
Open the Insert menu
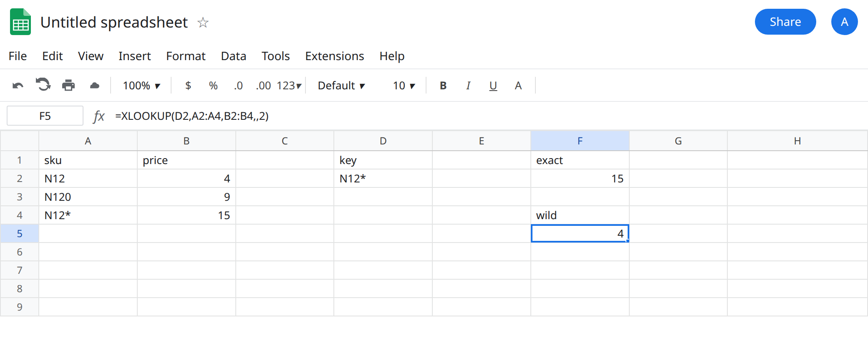click(x=134, y=56)
